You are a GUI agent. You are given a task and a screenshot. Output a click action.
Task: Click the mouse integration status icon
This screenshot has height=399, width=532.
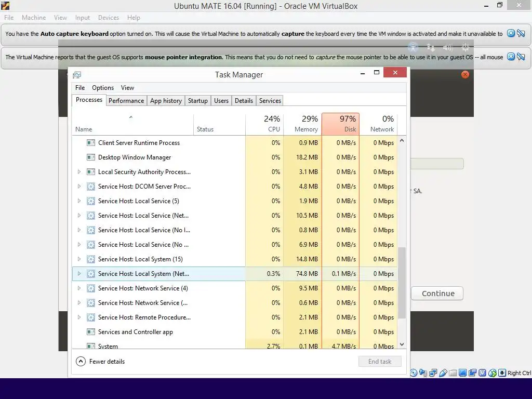pos(493,373)
